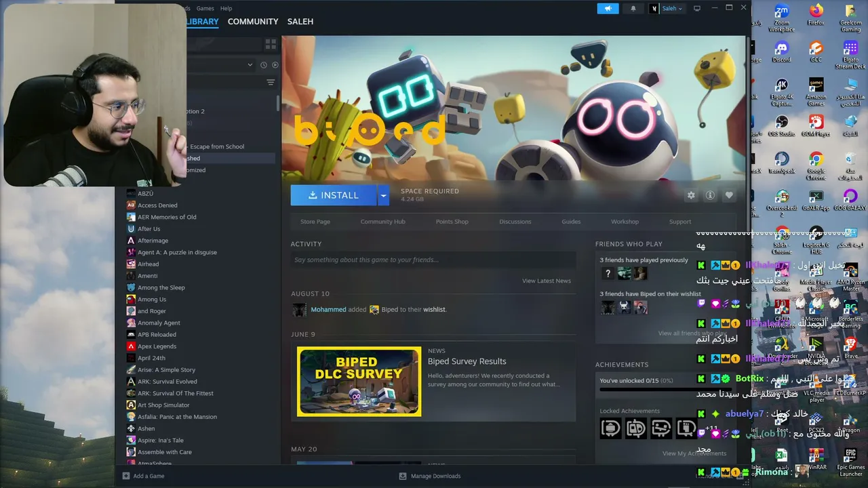This screenshot has width=868, height=488.
Task: Open Biped Community Hub
Action: tap(383, 222)
